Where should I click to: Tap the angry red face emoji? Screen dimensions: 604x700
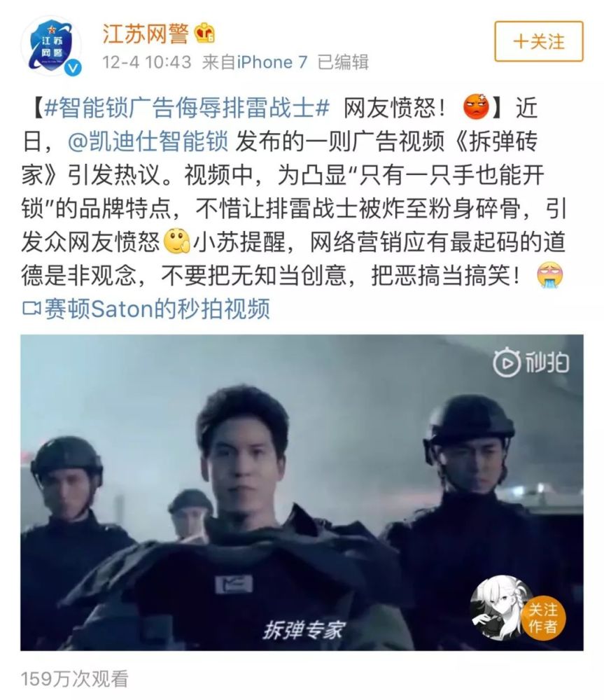click(477, 107)
